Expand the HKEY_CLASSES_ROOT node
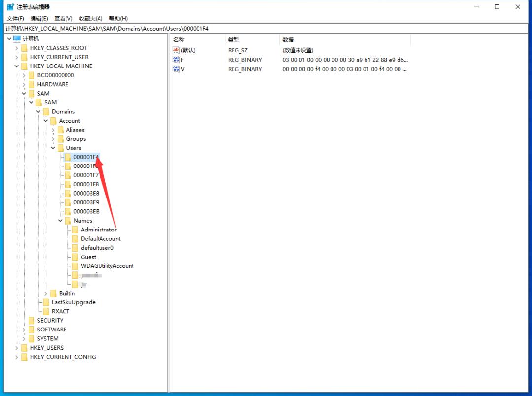This screenshot has height=396, width=532. click(x=17, y=48)
